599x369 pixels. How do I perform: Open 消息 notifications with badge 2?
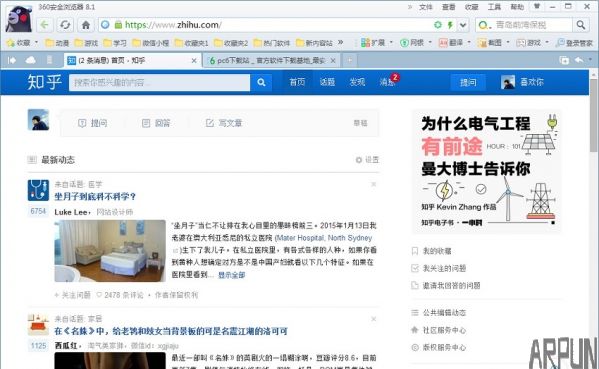pos(389,81)
